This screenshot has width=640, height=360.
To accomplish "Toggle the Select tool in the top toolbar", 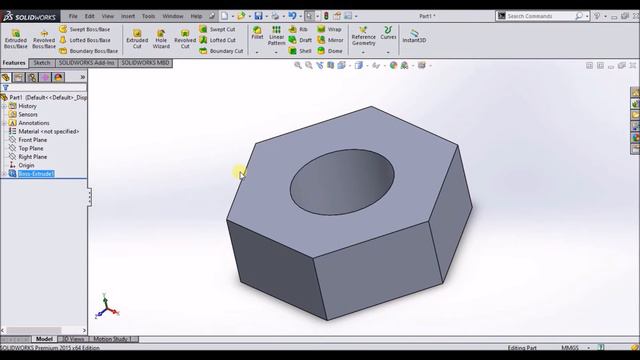I will 309,16.
